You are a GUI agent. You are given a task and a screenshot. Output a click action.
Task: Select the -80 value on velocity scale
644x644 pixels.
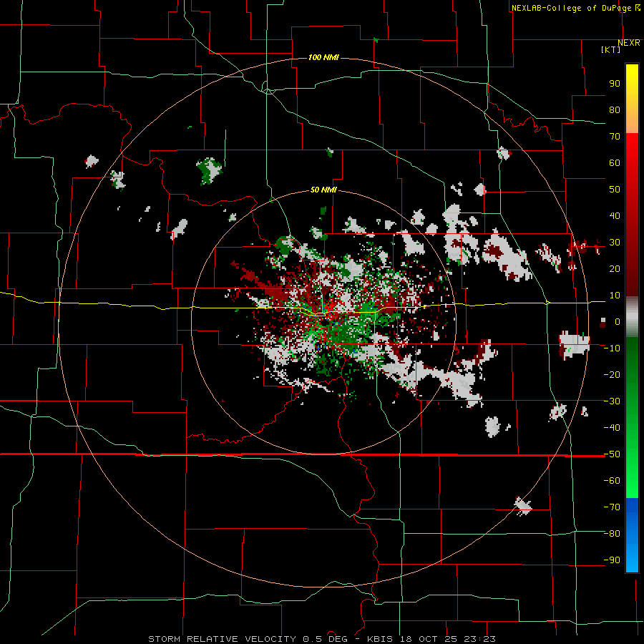[612, 534]
